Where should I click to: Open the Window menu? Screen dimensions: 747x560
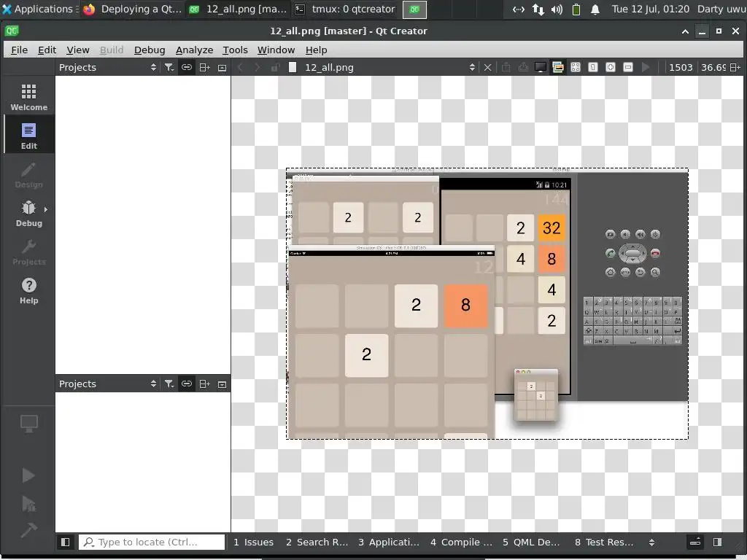276,50
